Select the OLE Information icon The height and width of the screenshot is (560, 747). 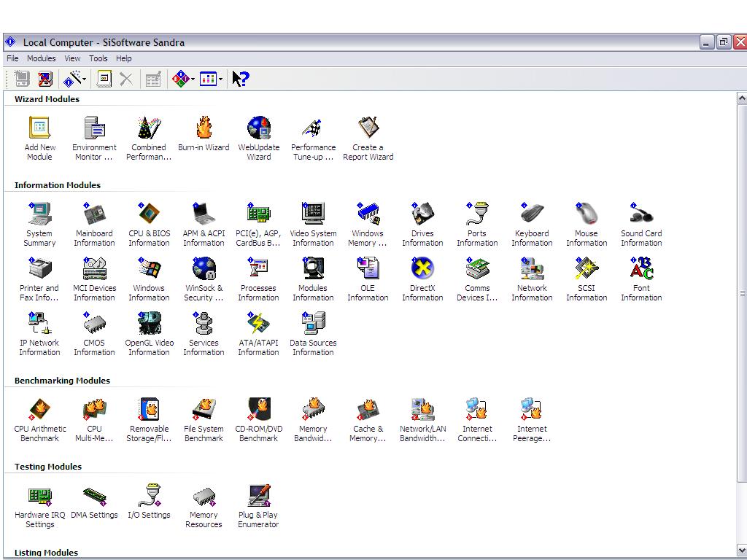(368, 279)
